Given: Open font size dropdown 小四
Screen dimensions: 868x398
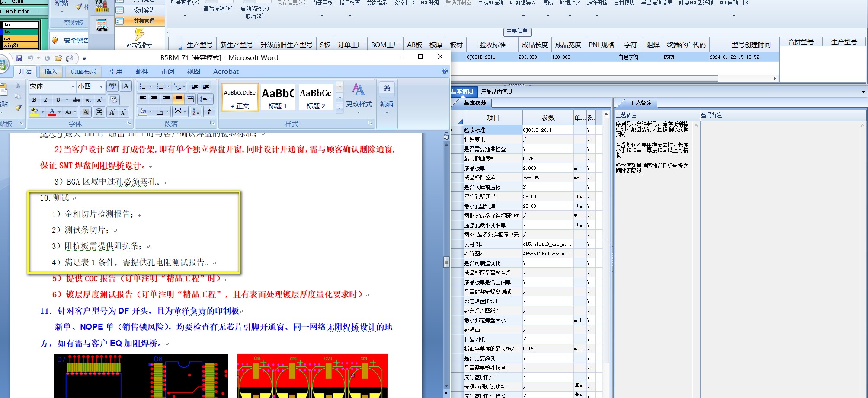Looking at the screenshot, I should (102, 86).
